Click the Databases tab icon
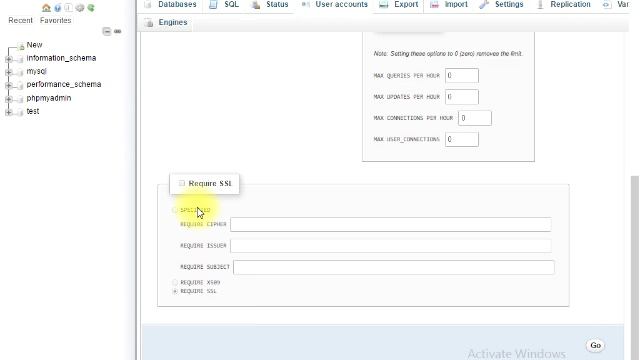Image resolution: width=640 pixels, height=360 pixels. click(x=148, y=4)
